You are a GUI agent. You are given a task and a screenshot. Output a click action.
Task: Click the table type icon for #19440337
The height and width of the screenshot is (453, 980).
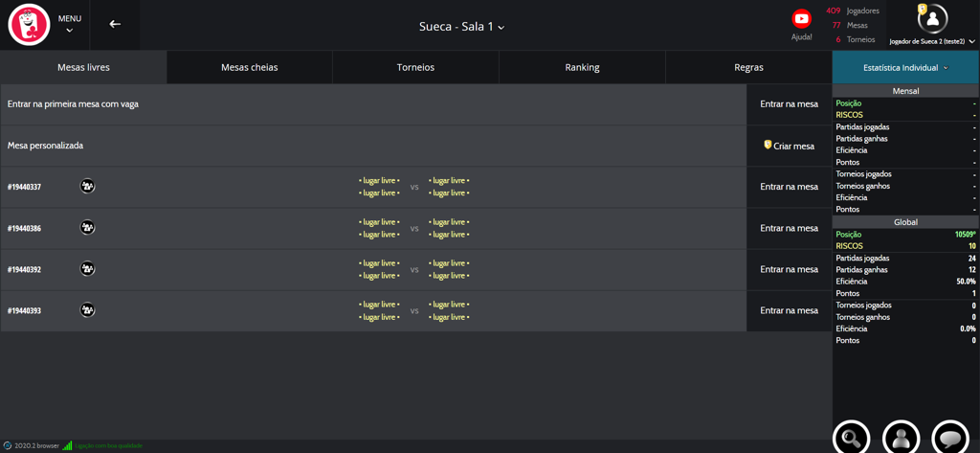click(x=87, y=187)
